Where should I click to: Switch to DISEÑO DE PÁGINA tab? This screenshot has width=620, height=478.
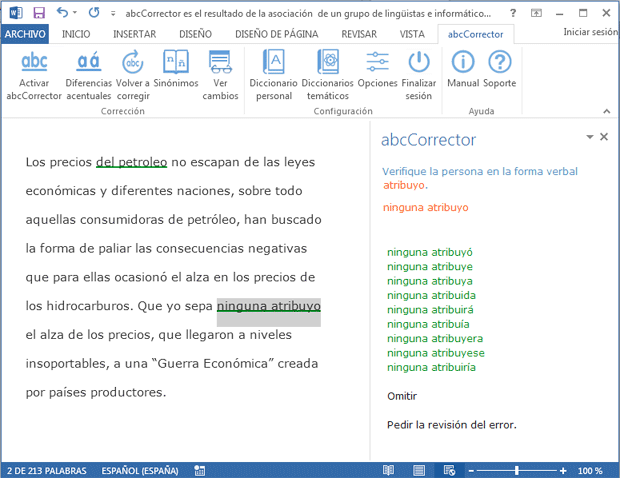(x=276, y=34)
